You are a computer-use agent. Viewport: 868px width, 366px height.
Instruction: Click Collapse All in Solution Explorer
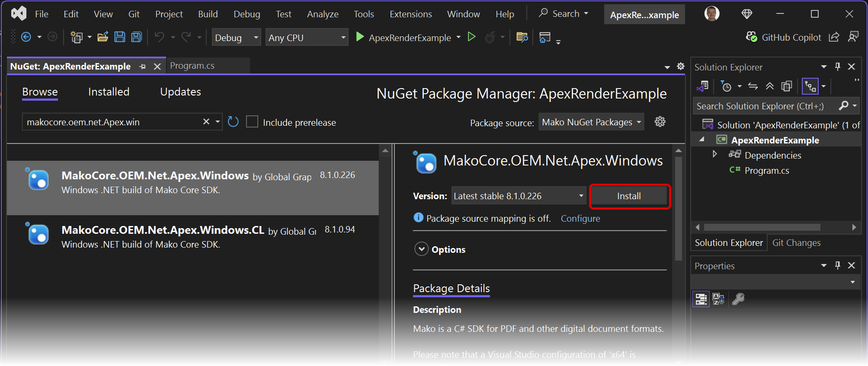tap(770, 86)
